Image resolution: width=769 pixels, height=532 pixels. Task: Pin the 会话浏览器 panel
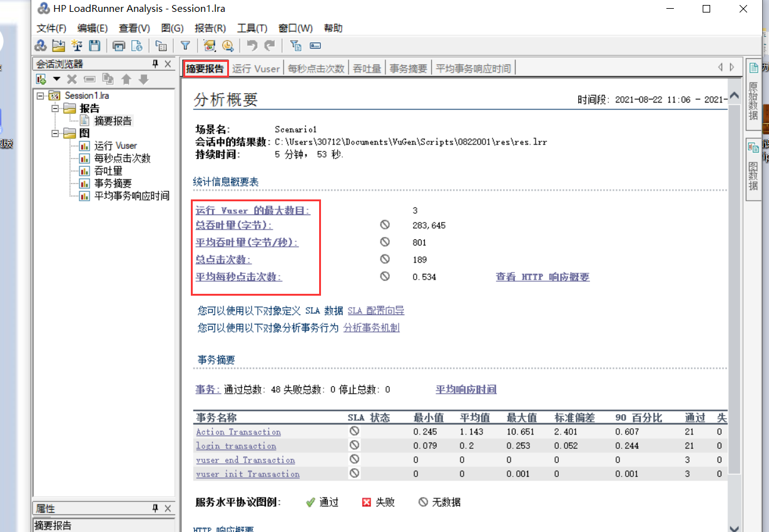click(x=156, y=64)
